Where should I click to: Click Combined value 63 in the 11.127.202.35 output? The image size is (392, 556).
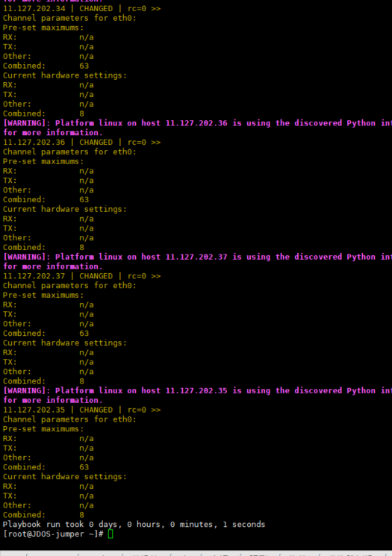(84, 467)
